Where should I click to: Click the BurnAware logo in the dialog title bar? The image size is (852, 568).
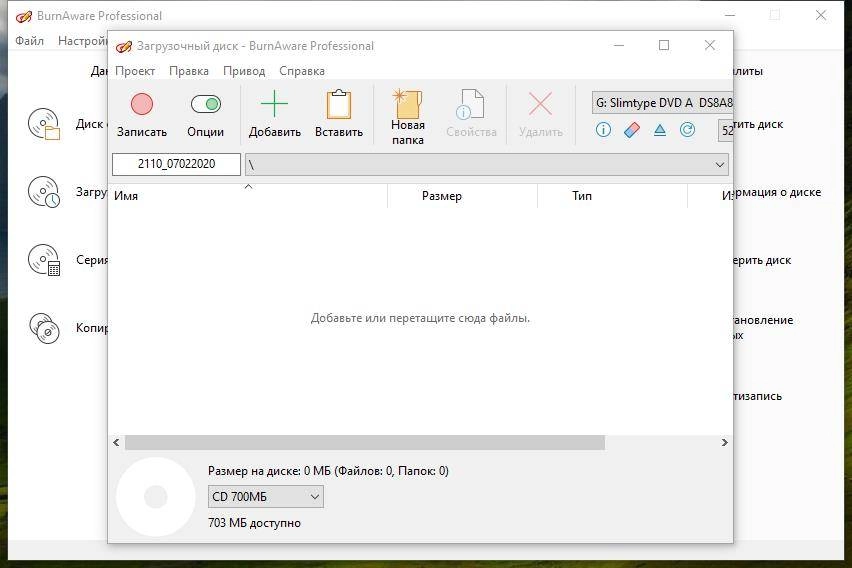124,47
